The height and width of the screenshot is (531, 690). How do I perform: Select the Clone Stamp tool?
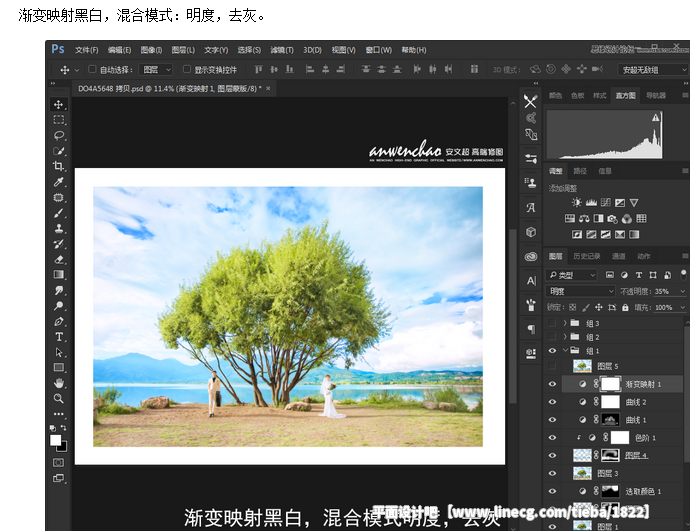(x=58, y=228)
